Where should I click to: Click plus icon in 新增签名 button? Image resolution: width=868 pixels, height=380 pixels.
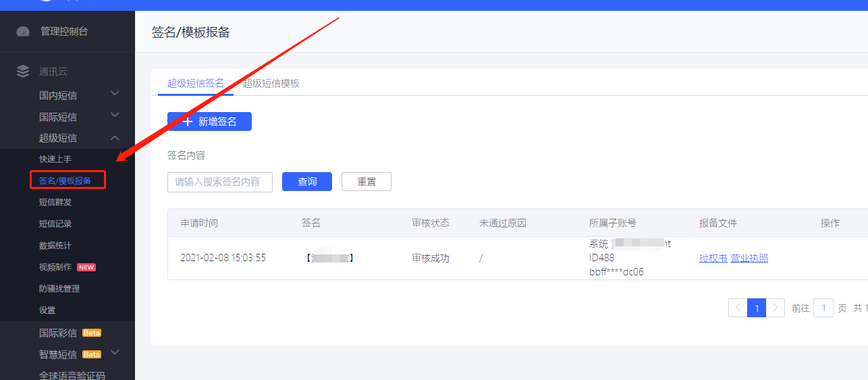coord(188,121)
